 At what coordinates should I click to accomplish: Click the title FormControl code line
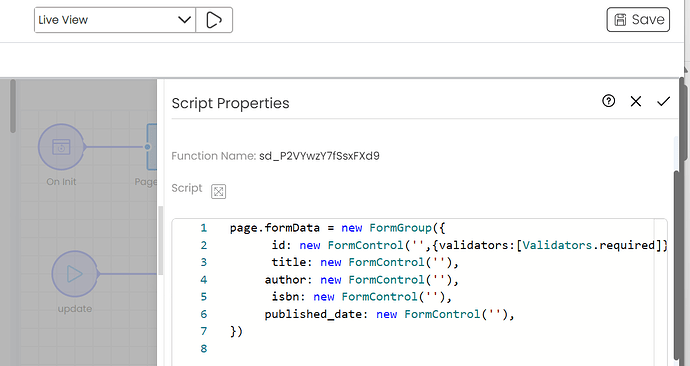(x=365, y=262)
